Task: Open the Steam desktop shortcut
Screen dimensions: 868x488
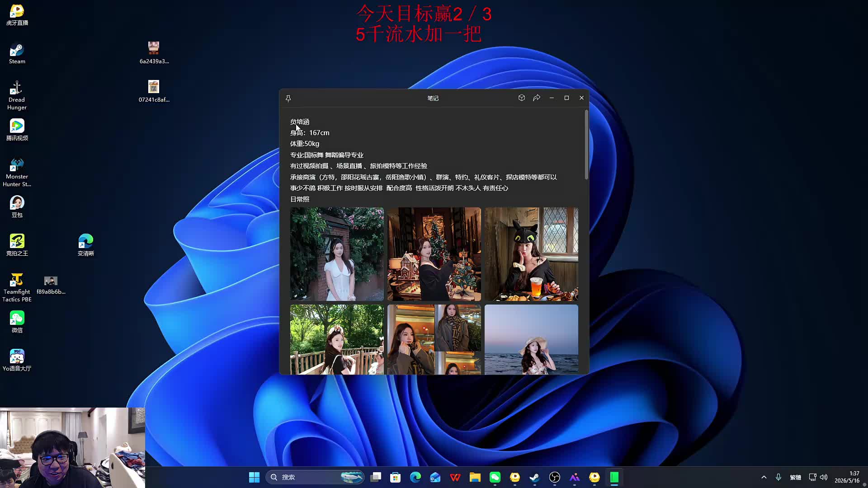Action: [17, 54]
